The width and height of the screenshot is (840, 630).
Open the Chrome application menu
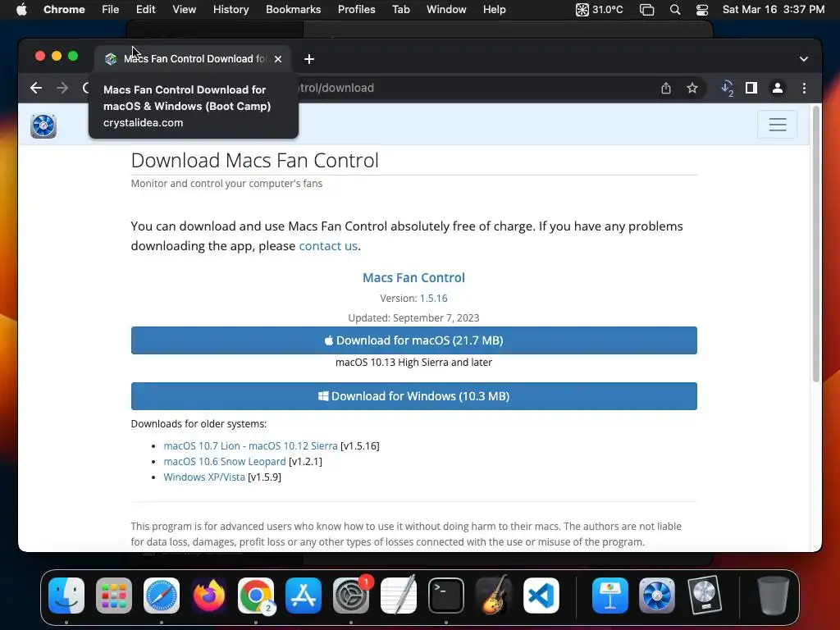point(64,9)
